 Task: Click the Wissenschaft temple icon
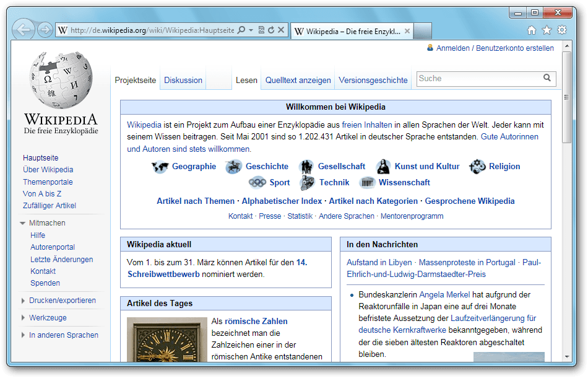(368, 183)
